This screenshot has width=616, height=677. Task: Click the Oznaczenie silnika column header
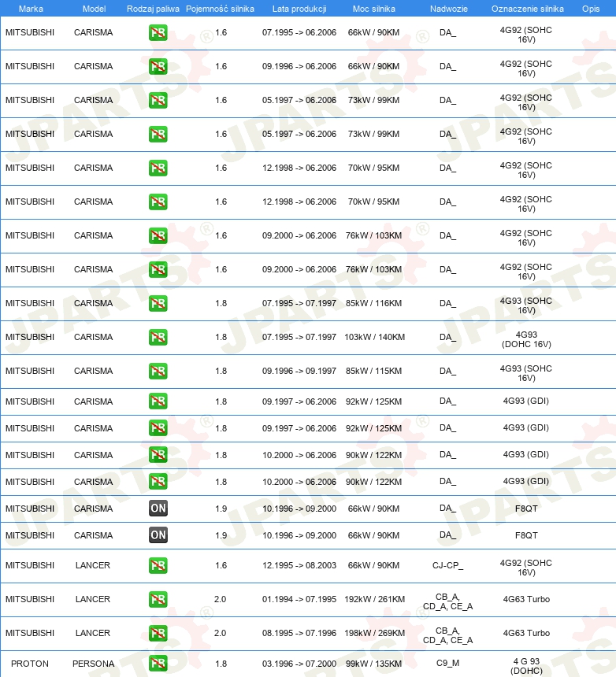tap(528, 9)
